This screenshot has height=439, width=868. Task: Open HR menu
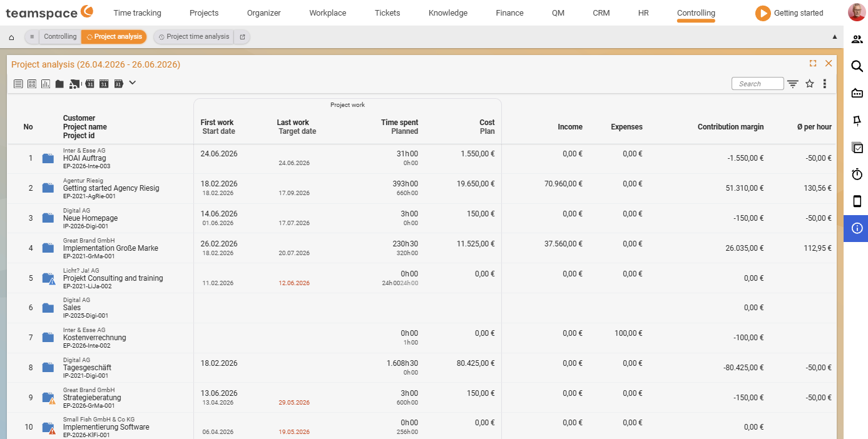643,13
